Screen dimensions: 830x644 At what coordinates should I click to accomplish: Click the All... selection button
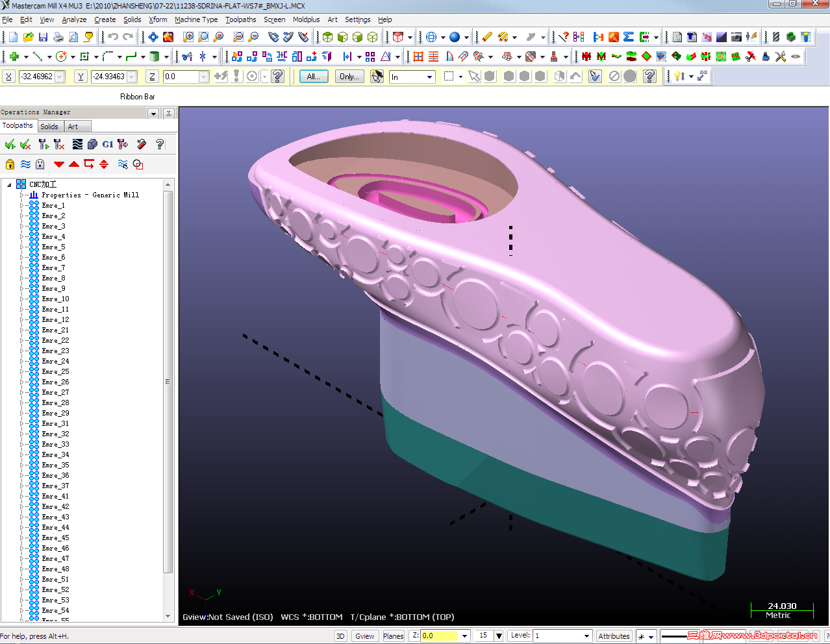314,77
